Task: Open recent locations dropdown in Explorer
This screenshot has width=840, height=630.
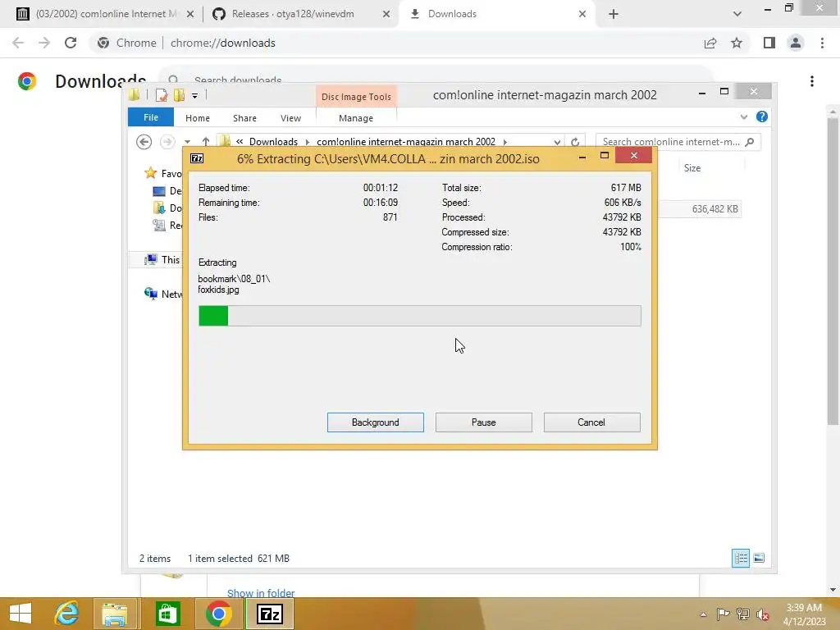Action: [188, 142]
